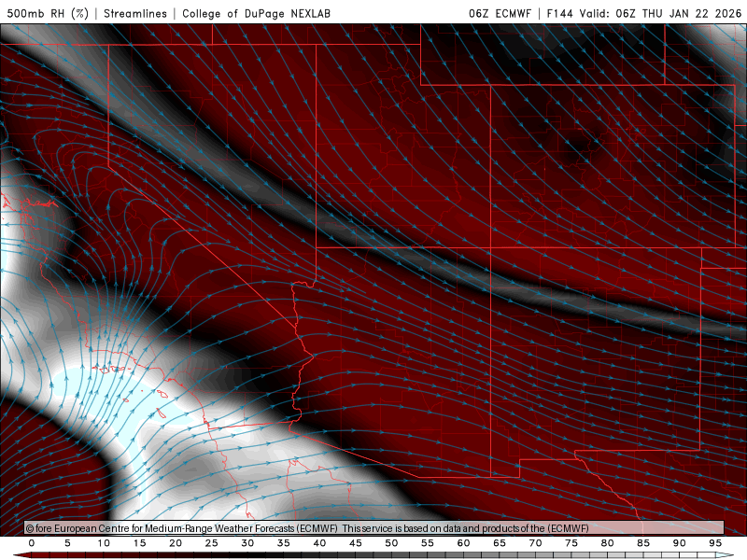Click the "15" color scale label
Screen dimensions: 747x560
(139, 543)
